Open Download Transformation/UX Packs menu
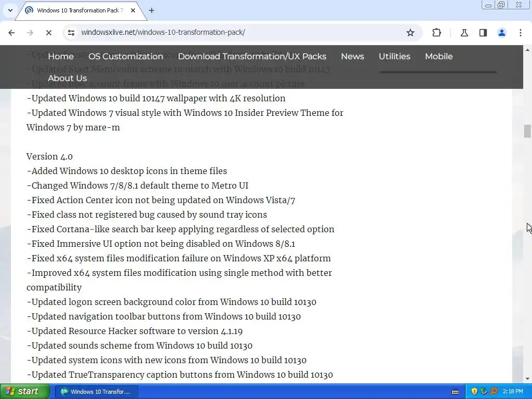 click(x=252, y=56)
